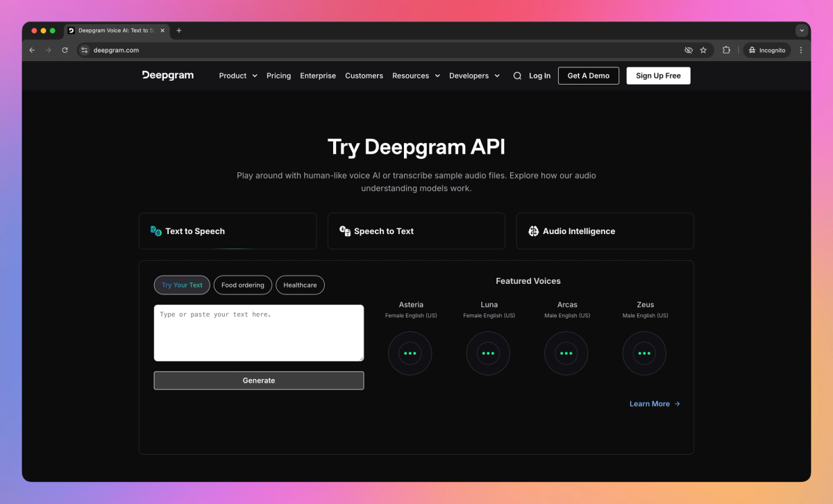
Task: Click the Speech to Text tab icon
Action: click(x=345, y=231)
